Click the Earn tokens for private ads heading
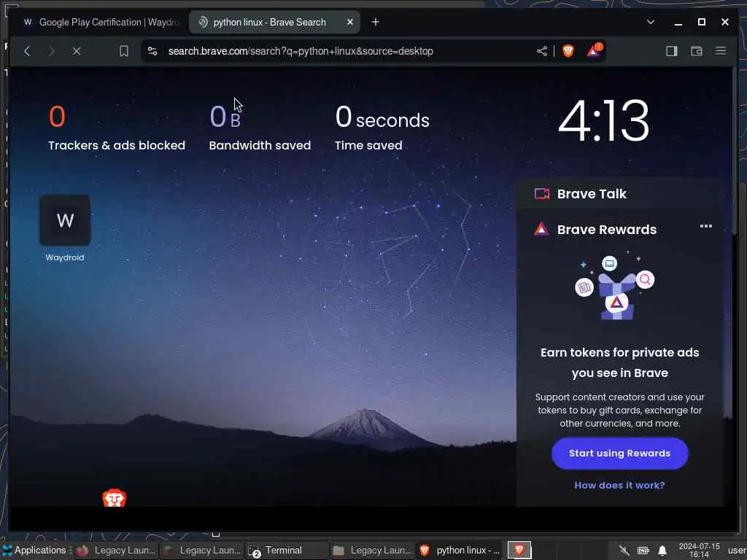747x560 pixels. click(620, 362)
